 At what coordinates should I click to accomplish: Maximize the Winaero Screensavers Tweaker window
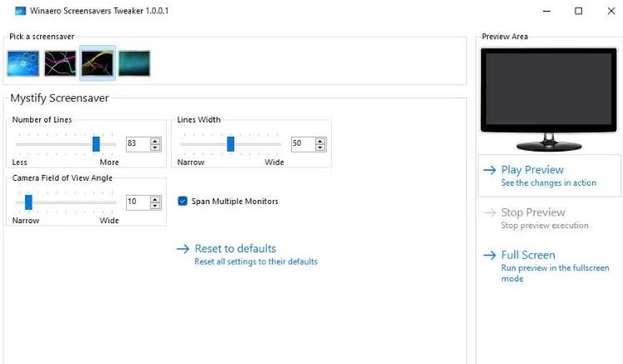pyautogui.click(x=579, y=11)
